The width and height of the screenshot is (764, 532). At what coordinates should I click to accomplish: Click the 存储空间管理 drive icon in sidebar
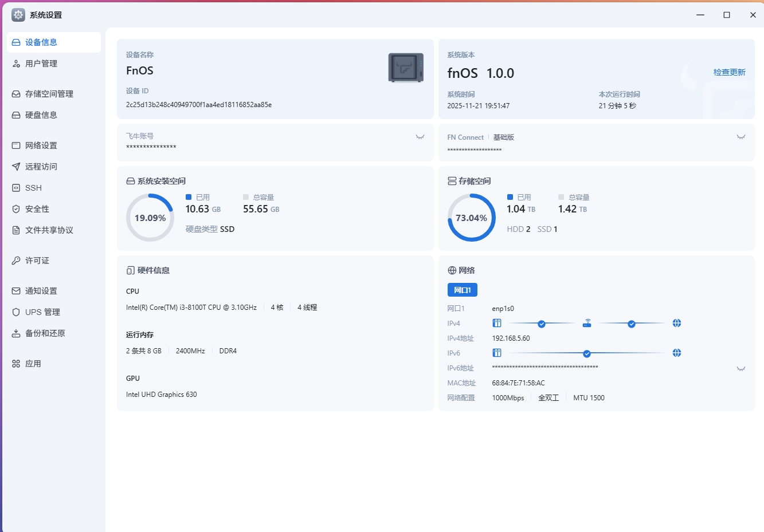click(x=16, y=94)
